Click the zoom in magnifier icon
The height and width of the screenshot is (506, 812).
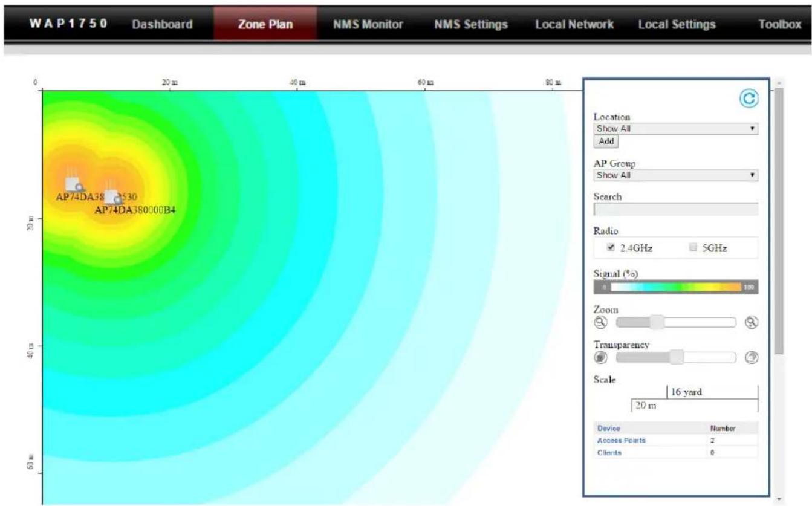click(752, 323)
